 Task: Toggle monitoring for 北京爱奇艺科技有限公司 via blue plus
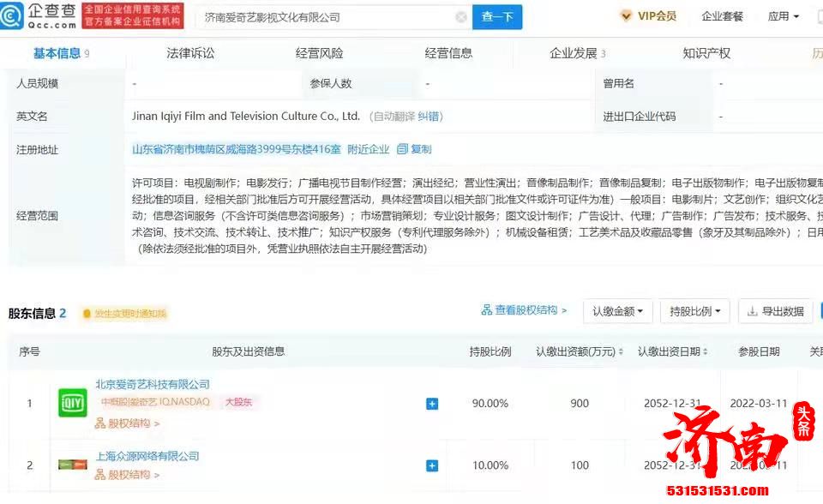pyautogui.click(x=432, y=403)
